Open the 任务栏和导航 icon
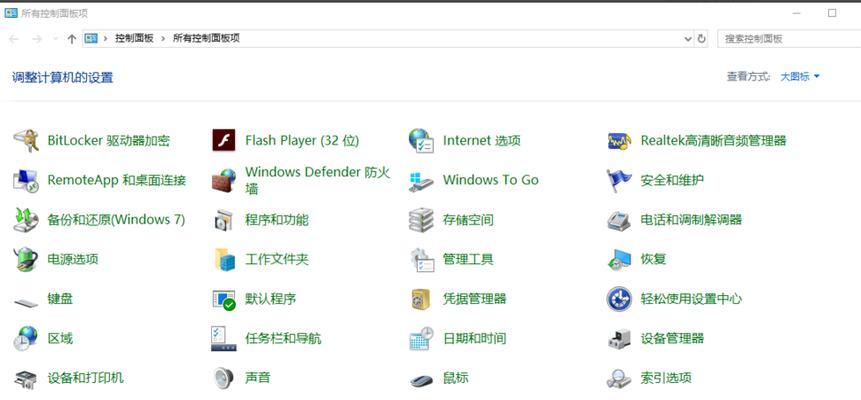This screenshot has height=400, width=861. point(223,338)
